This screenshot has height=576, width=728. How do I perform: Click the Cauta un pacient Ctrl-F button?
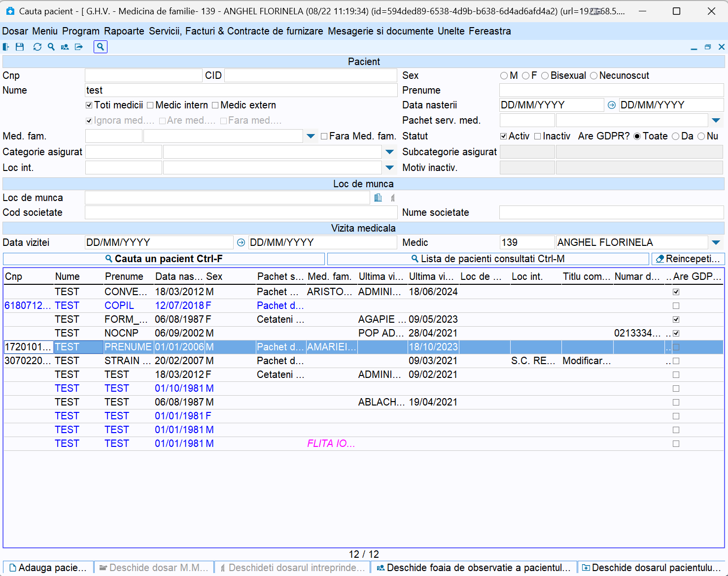point(164,259)
